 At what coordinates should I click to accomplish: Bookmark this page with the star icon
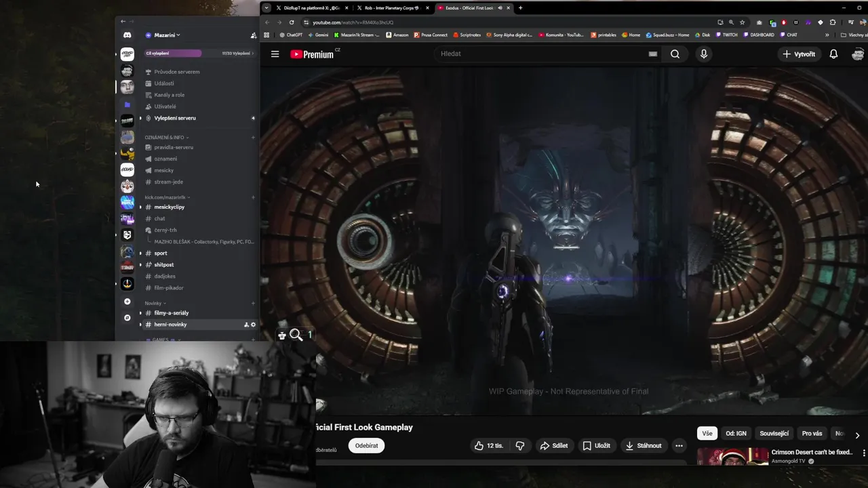pyautogui.click(x=743, y=22)
